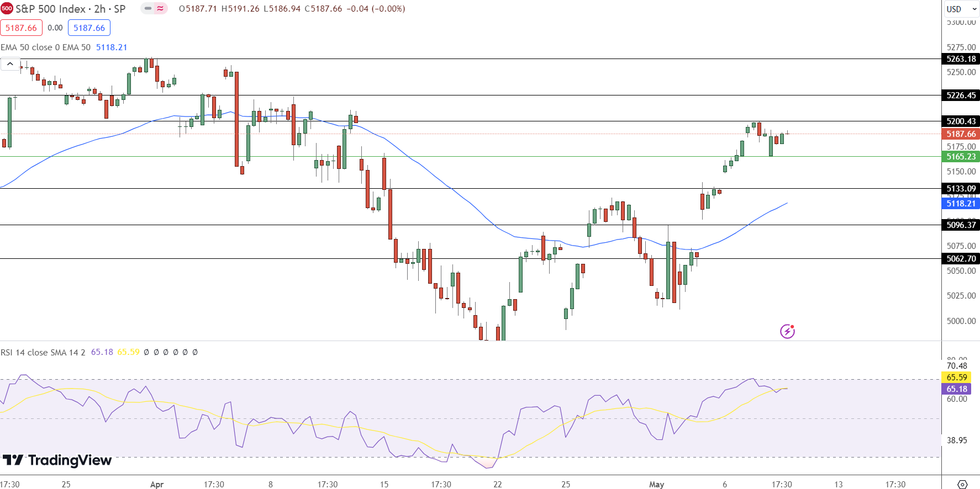Click the 22 date label on time axis
980x489 pixels.
pyautogui.click(x=498, y=485)
